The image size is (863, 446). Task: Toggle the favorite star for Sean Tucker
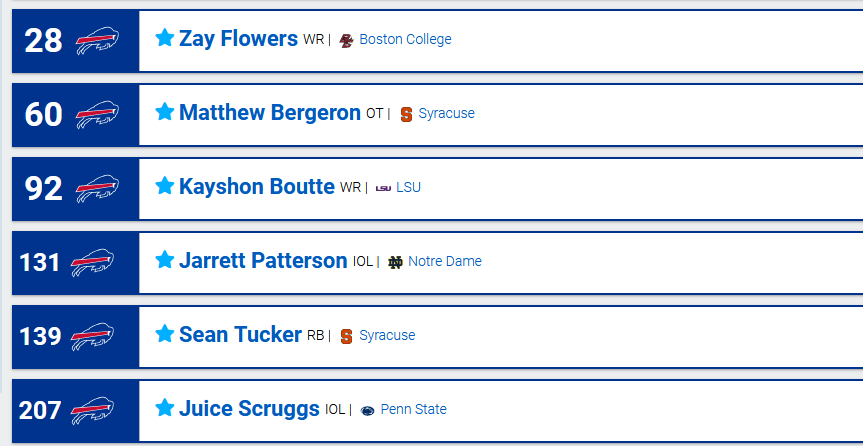coord(165,334)
